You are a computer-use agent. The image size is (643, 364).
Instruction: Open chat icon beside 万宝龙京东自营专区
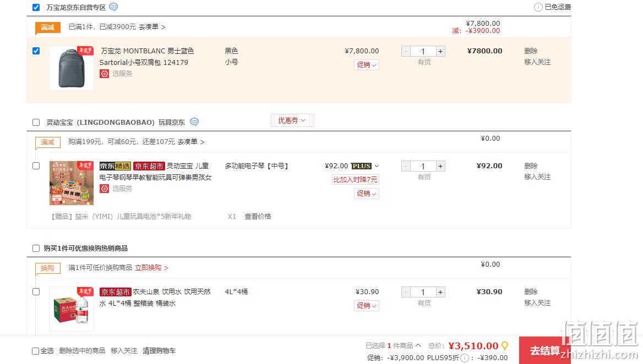point(113,7)
